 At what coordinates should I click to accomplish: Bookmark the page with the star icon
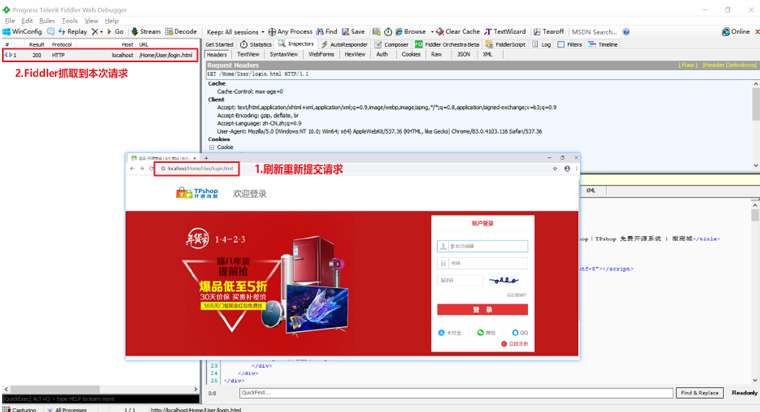coord(555,169)
